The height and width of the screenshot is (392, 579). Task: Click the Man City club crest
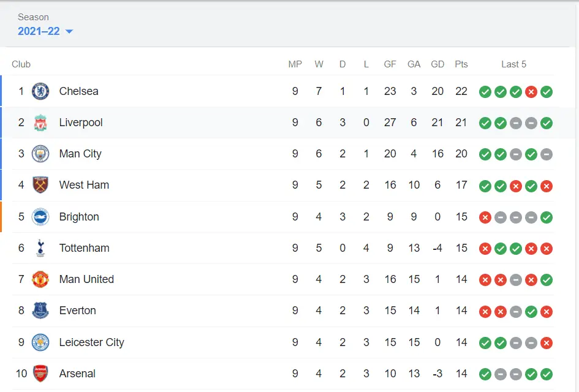click(40, 154)
